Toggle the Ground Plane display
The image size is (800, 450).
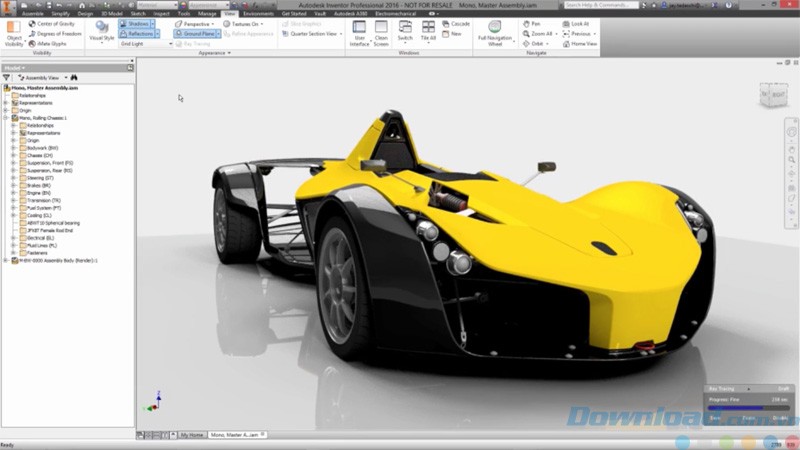point(194,34)
